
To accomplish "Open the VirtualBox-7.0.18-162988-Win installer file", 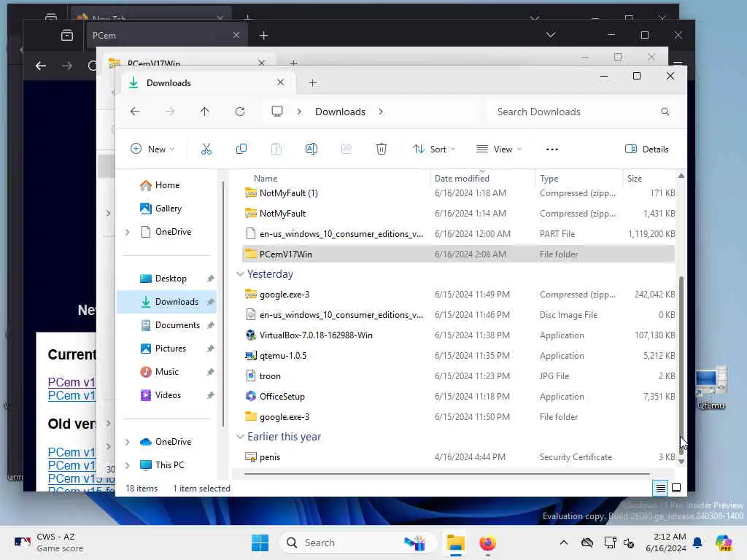I will (x=316, y=335).
